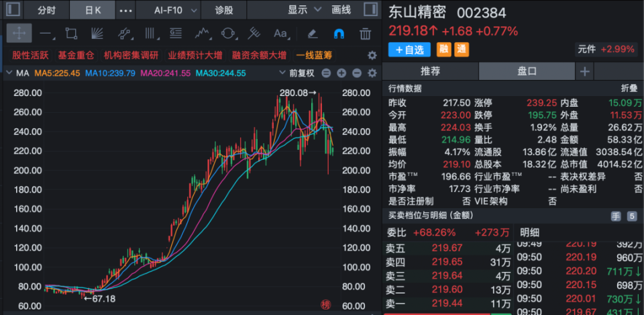Select the parallel channel drawing tool
644x315 pixels.
pos(123,34)
